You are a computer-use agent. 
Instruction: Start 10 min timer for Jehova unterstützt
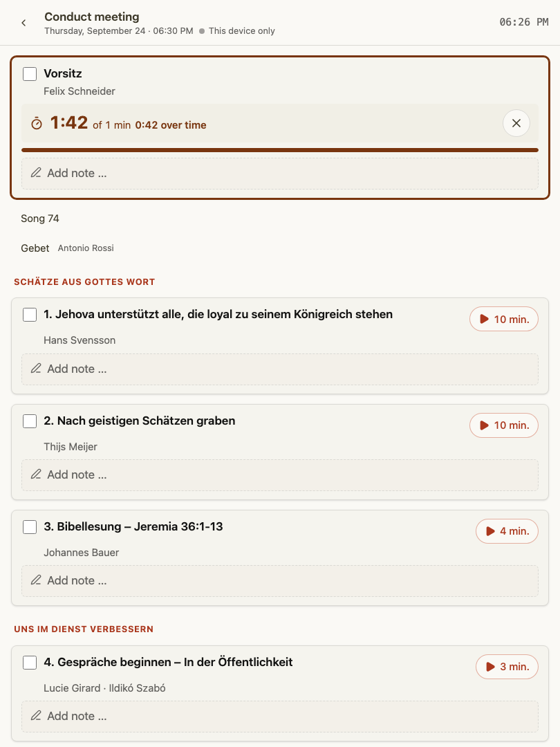tap(504, 319)
